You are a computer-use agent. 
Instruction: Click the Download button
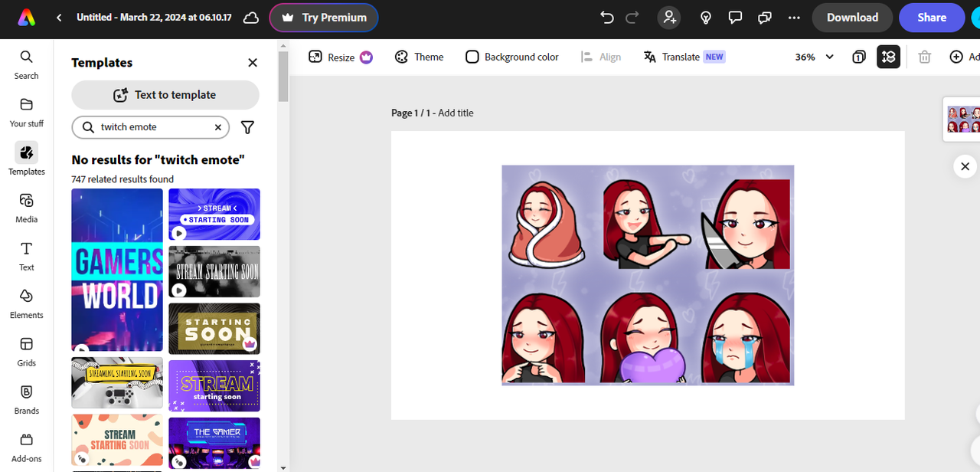click(852, 18)
